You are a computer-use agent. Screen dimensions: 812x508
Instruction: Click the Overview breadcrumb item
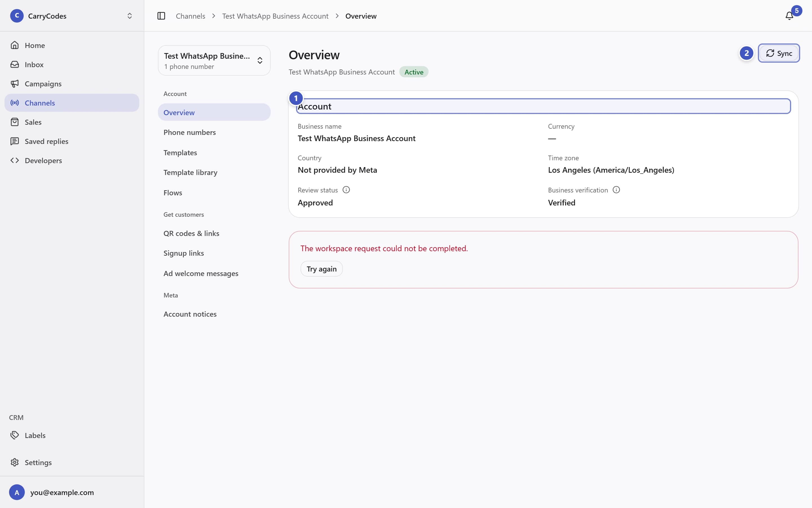coord(361,16)
